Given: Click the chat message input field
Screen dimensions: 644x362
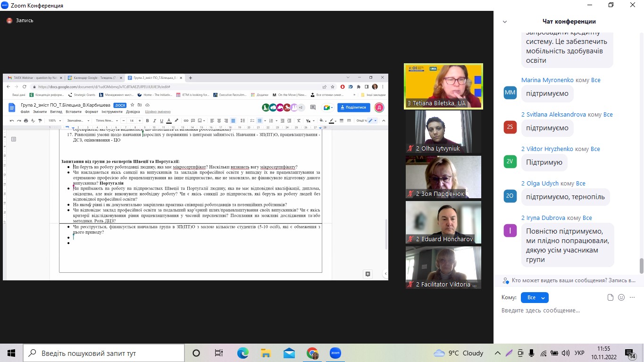Looking at the screenshot, I should (566, 311).
